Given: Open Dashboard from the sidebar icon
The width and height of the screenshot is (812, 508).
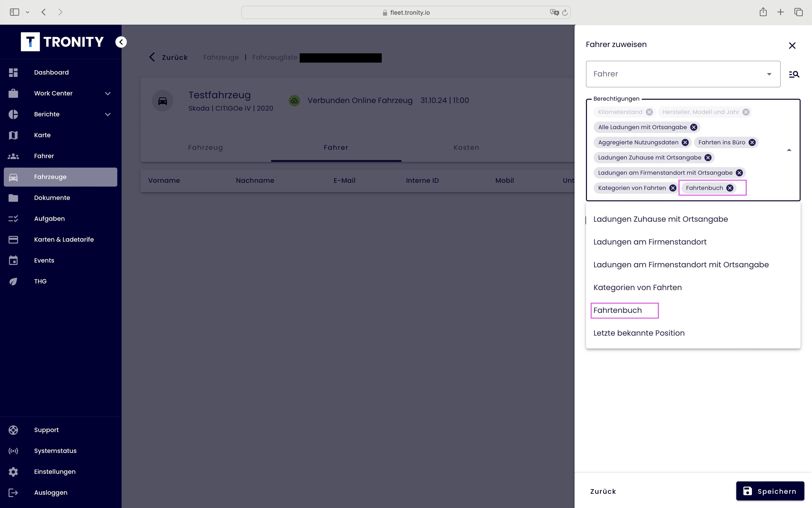Looking at the screenshot, I should tap(14, 73).
